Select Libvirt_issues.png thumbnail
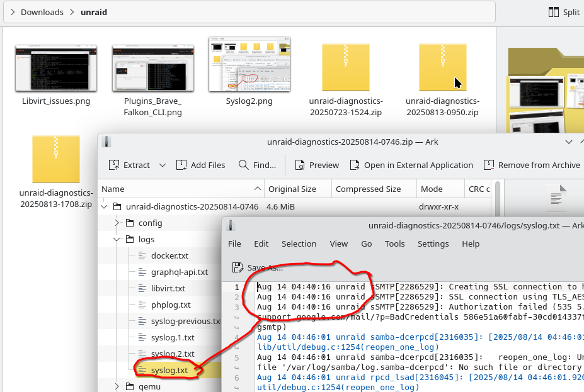Screen dimensions: 584x392 tap(56, 69)
